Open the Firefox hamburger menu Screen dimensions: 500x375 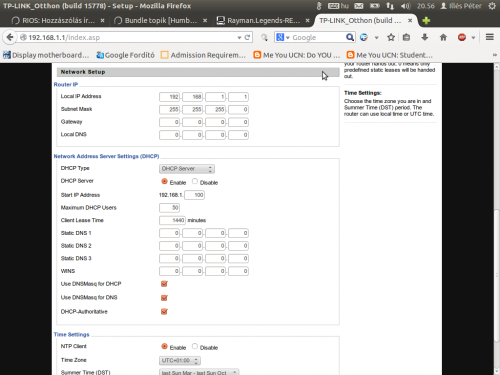coord(490,37)
